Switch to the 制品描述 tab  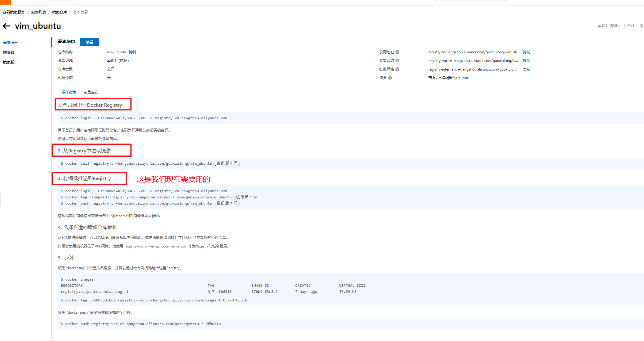91,92
